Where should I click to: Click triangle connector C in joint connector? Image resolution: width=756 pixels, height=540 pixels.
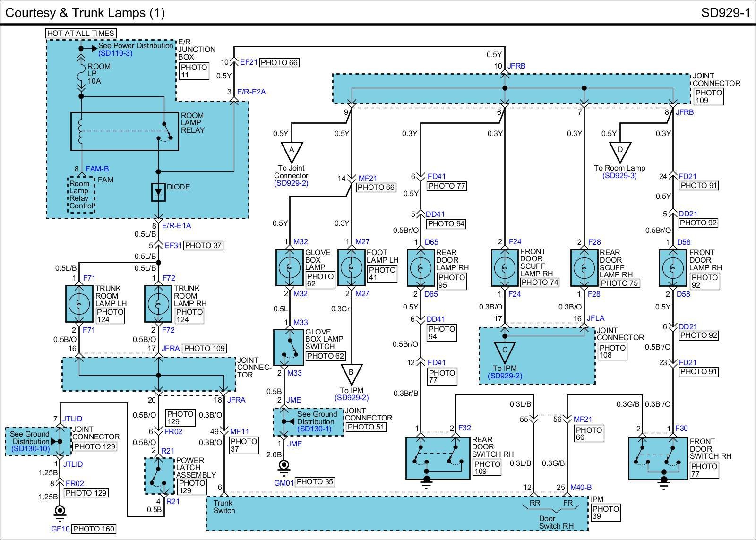[505, 353]
